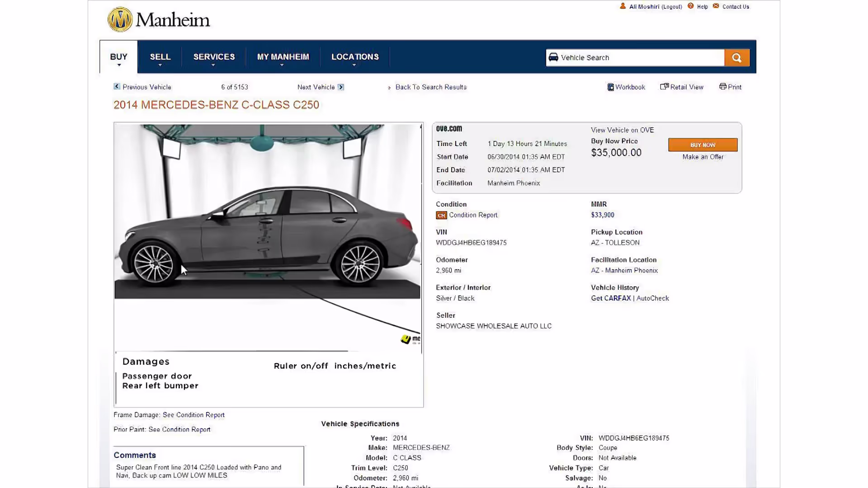
Task: Open the Condition Report link
Action: click(473, 215)
